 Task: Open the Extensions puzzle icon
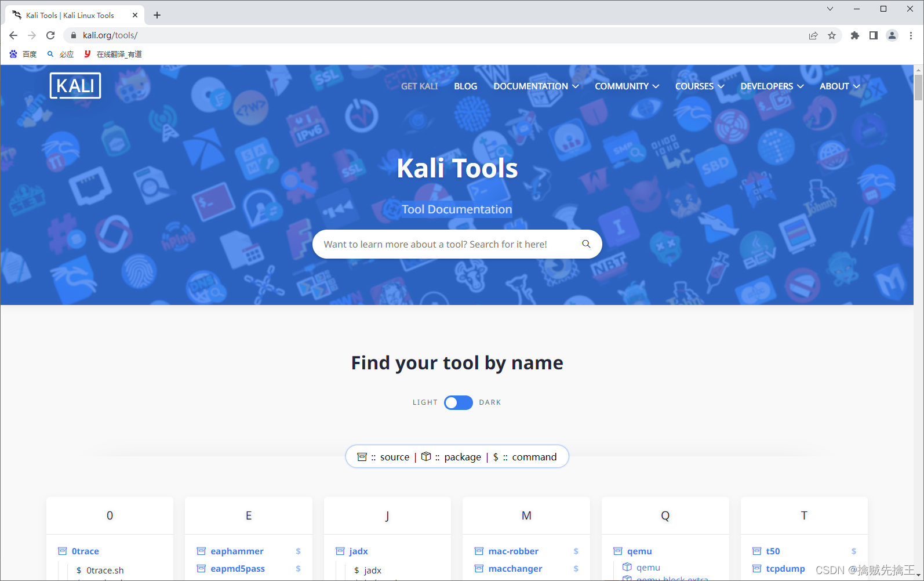pyautogui.click(x=854, y=35)
